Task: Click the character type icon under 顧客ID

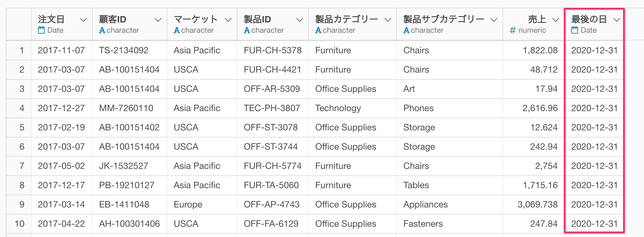Action: point(102,30)
